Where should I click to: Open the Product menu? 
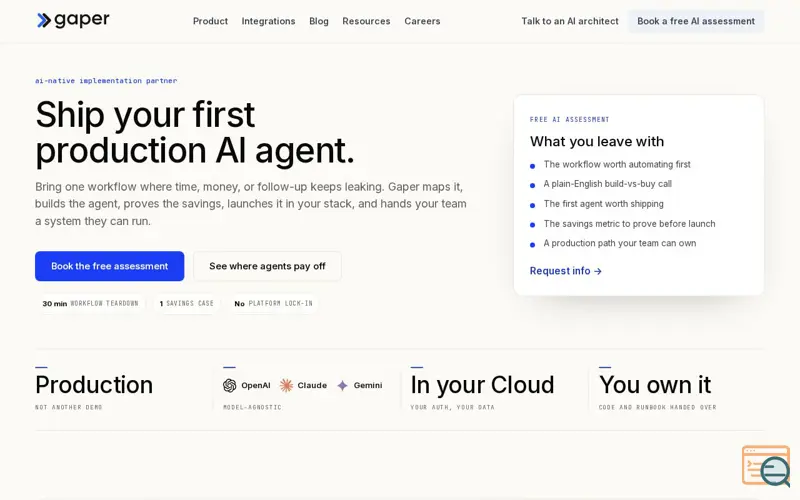[x=210, y=21]
